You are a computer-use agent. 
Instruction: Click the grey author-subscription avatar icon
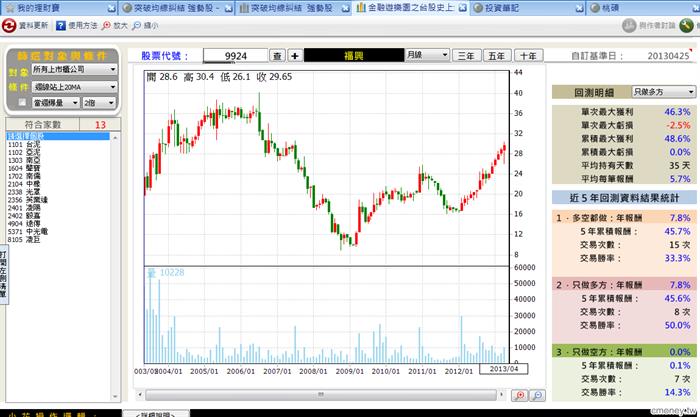629,25
